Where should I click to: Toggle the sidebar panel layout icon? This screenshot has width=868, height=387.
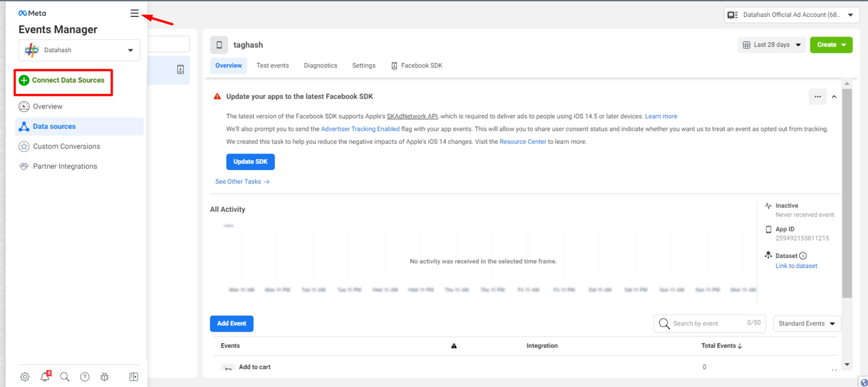[x=134, y=377]
